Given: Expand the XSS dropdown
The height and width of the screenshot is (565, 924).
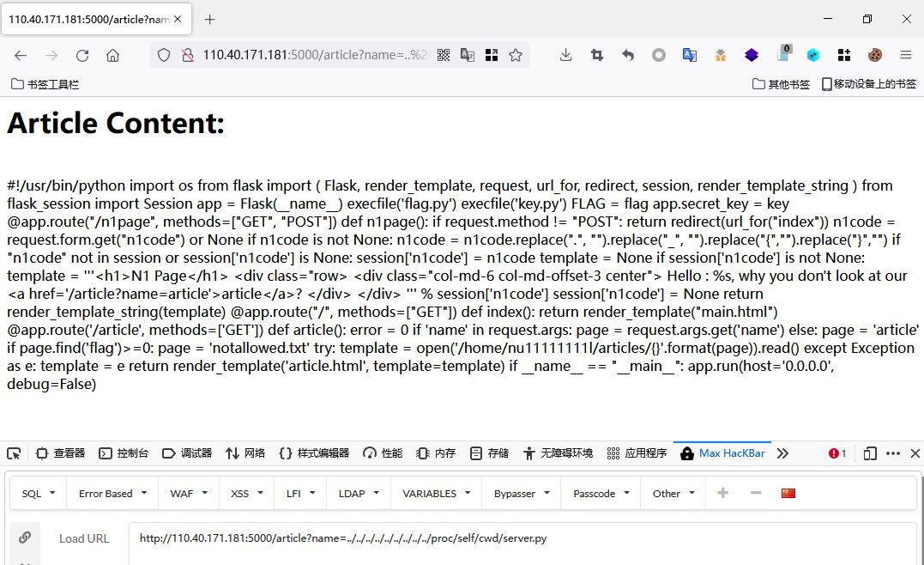Looking at the screenshot, I should pos(247,494).
